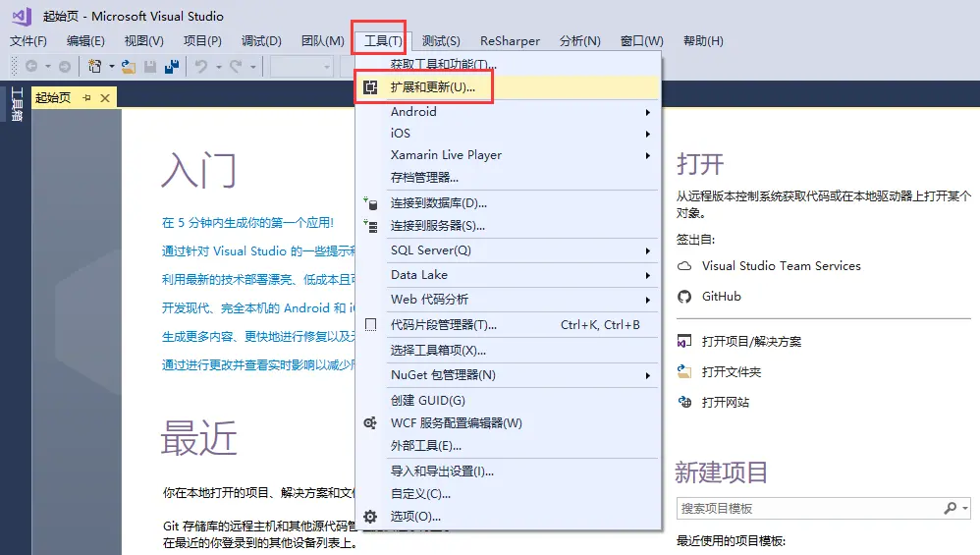Open the search options dropdown in 搜索项目模板
Viewport: 980px width, 555px height.
[x=965, y=508]
